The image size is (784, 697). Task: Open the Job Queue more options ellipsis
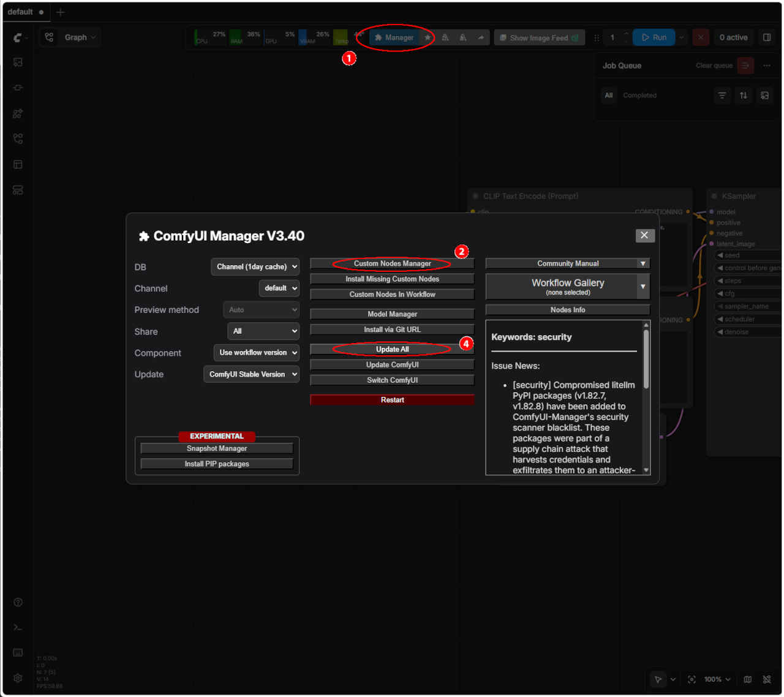click(767, 66)
